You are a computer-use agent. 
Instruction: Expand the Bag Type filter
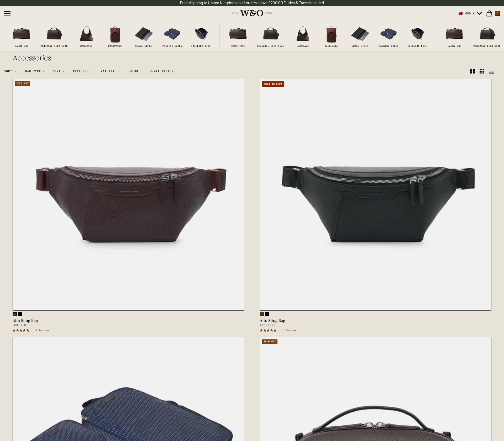[35, 71]
